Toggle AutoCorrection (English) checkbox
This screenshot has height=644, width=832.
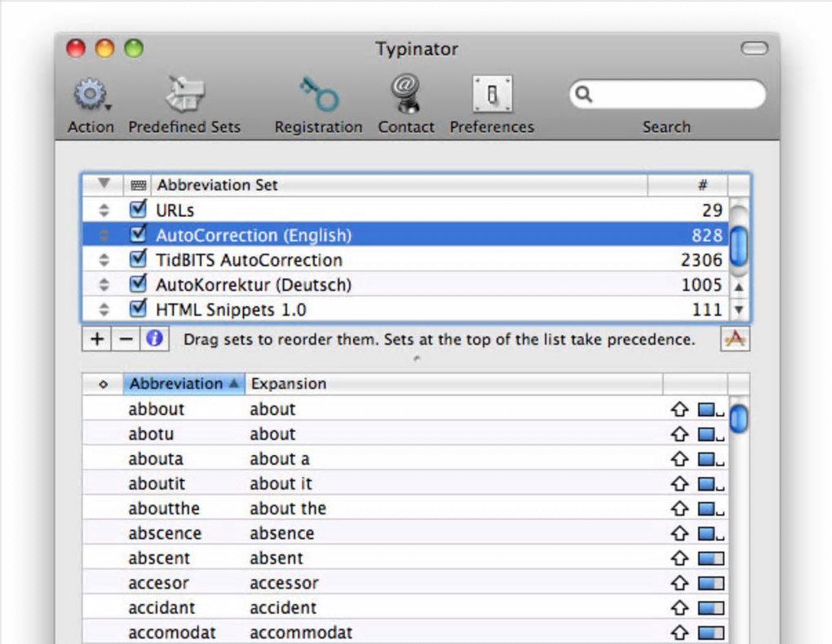(138, 233)
